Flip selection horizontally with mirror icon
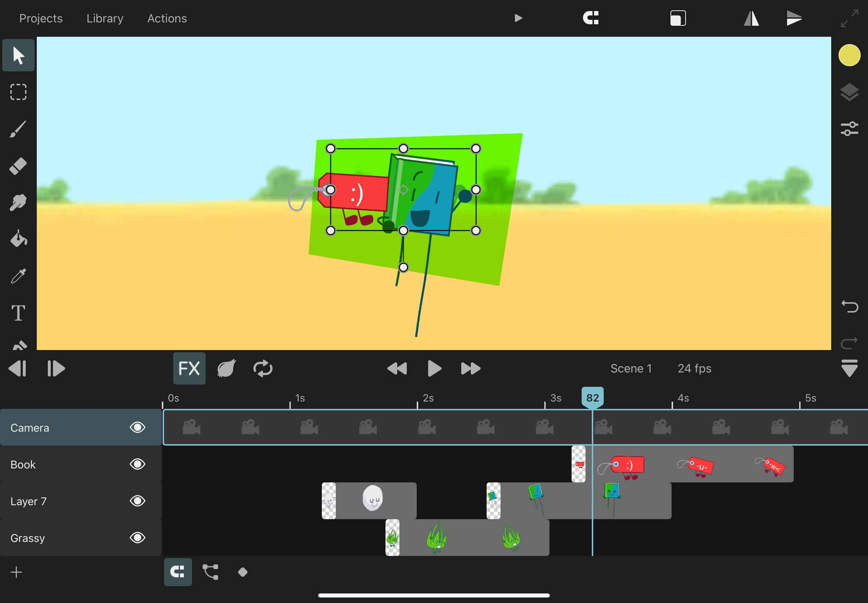 [751, 18]
